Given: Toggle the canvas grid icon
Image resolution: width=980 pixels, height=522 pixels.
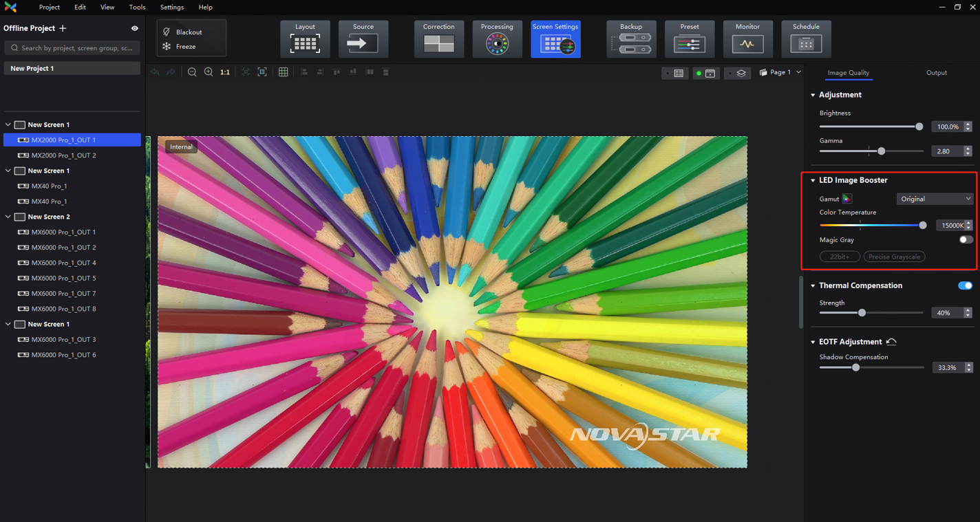Looking at the screenshot, I should [283, 72].
